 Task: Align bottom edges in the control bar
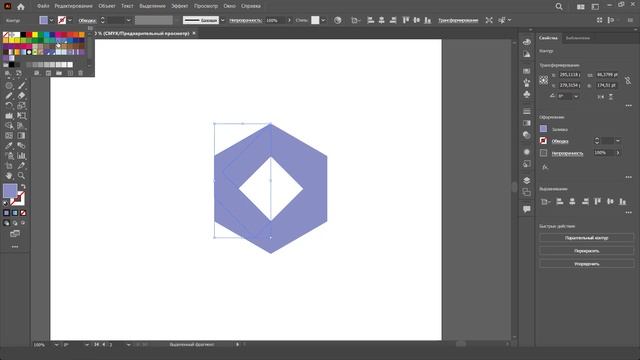pyautogui.click(x=427, y=20)
